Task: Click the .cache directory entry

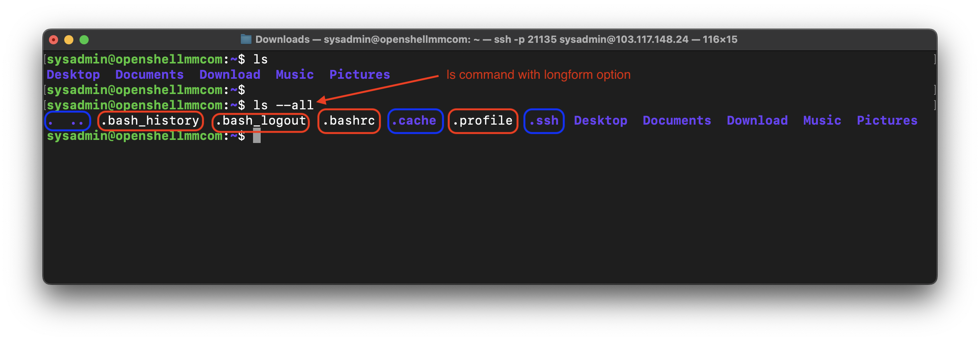Action: (x=415, y=121)
